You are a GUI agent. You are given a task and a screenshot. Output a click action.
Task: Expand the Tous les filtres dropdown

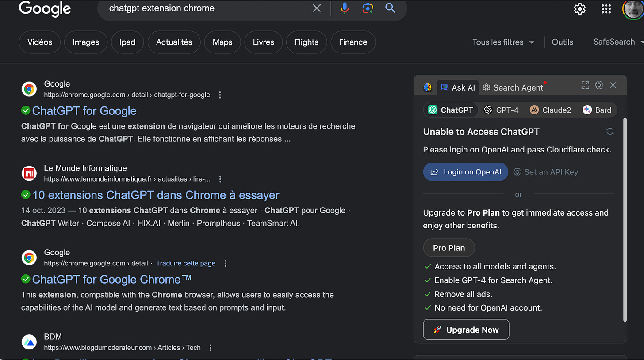pos(503,42)
